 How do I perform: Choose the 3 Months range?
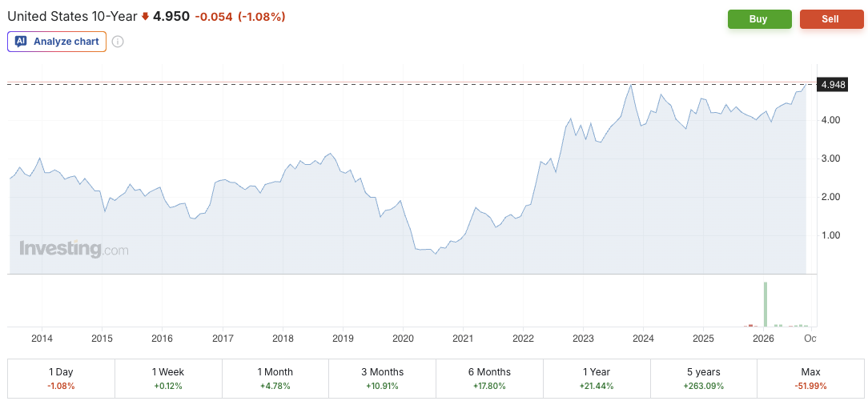tap(383, 379)
